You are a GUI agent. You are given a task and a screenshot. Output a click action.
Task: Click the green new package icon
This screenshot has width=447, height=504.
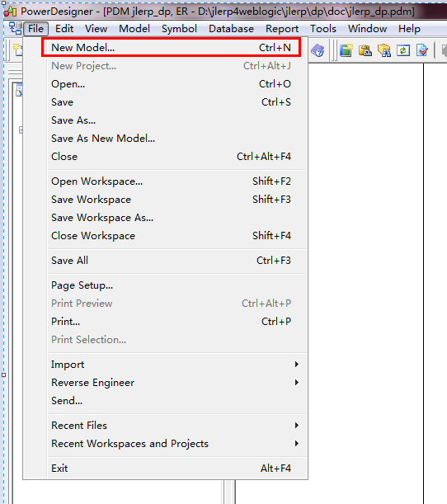click(346, 50)
